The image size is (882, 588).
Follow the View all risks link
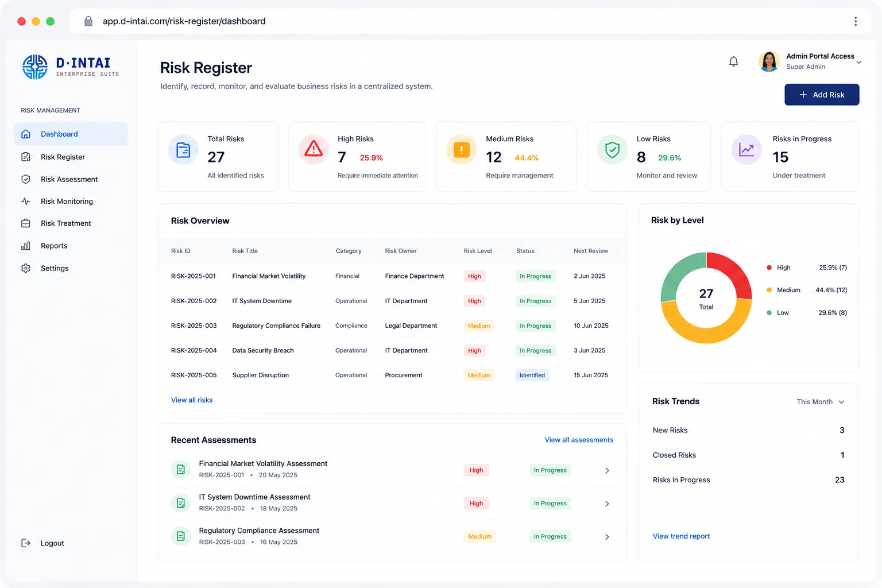coord(192,400)
